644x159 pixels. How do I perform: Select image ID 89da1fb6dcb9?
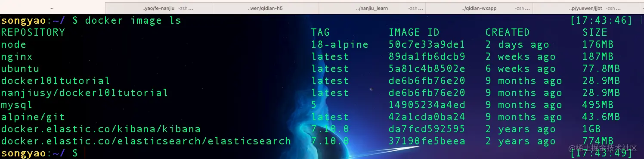coord(427,56)
